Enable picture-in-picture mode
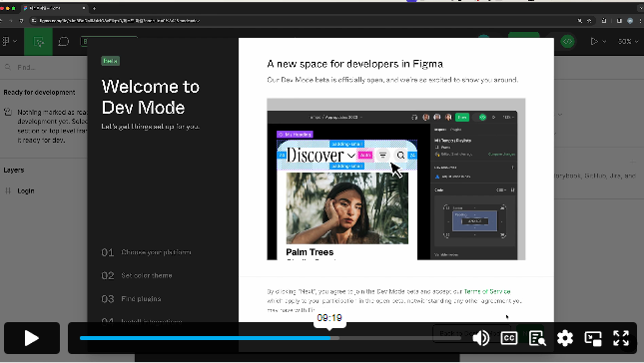Image resolution: width=644 pixels, height=363 pixels. 593,338
